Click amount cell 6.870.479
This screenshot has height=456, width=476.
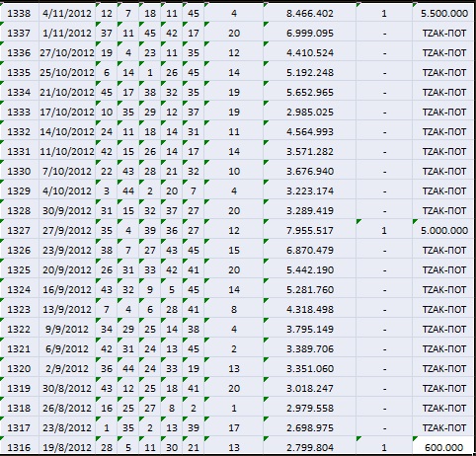click(310, 251)
